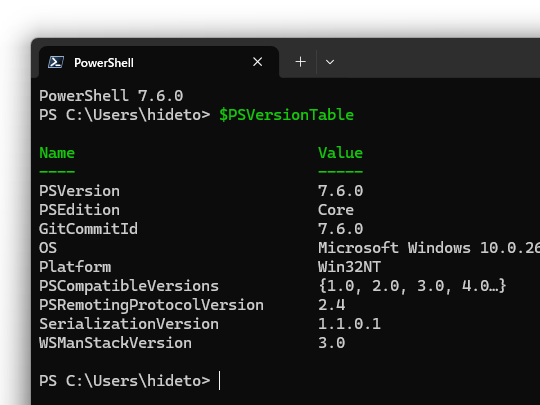
Task: Click the WSManStackVersion row name
Action: coord(115,343)
